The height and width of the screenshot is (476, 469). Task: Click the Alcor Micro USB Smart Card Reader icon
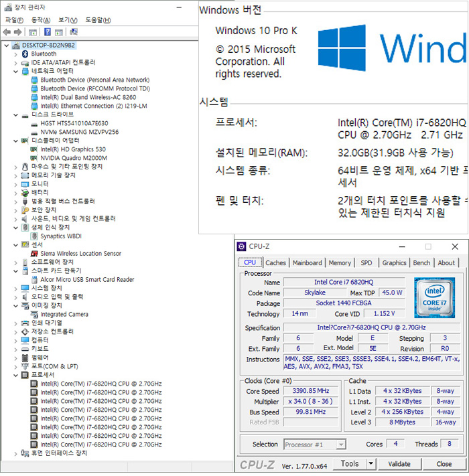[34, 280]
